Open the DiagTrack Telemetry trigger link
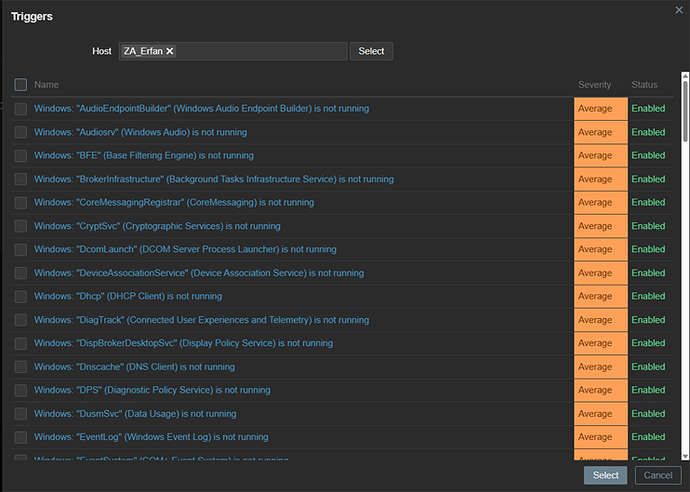 (x=202, y=320)
